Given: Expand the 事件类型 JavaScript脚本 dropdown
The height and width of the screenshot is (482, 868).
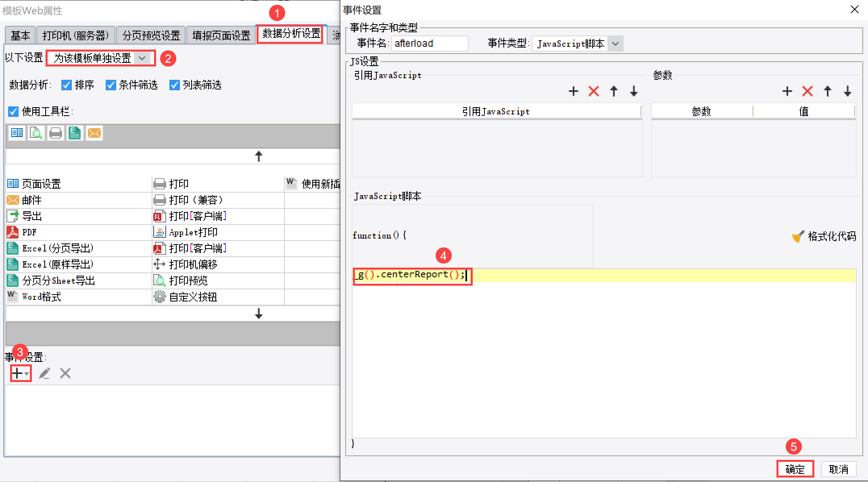Looking at the screenshot, I should tap(615, 44).
